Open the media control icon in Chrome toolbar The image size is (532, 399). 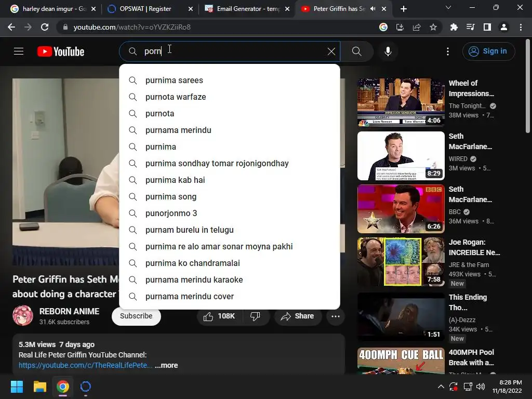471,27
